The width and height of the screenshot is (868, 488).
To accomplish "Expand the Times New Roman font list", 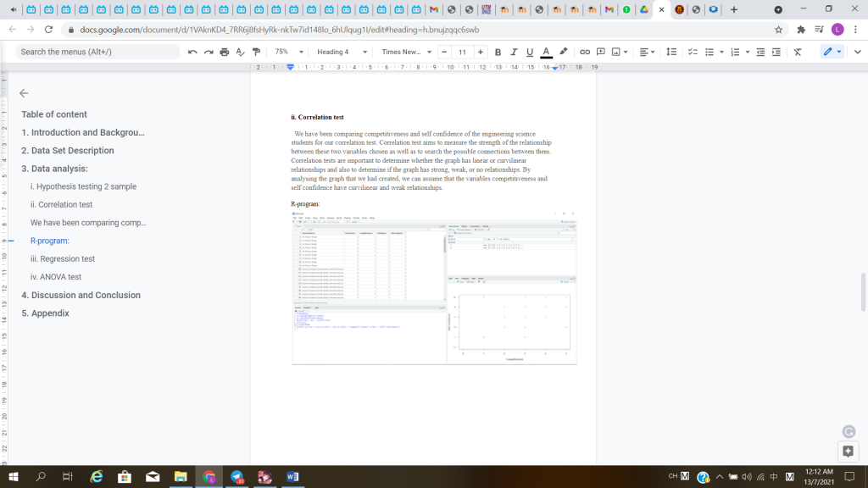I will click(x=405, y=52).
